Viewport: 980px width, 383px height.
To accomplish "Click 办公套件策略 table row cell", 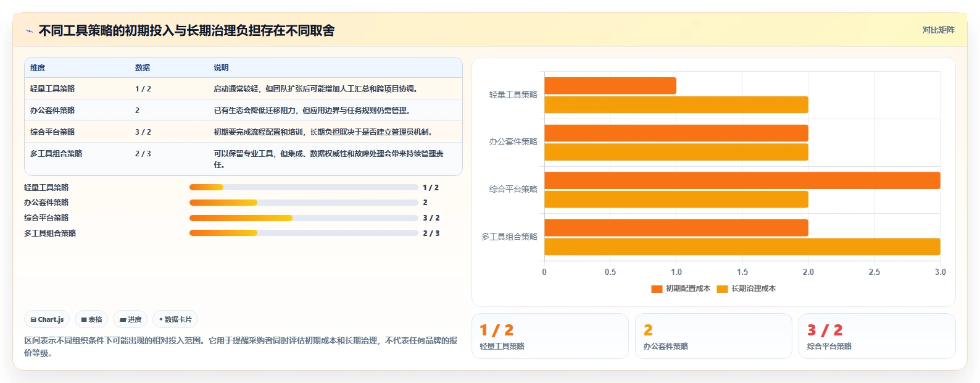I will click(x=52, y=111).
